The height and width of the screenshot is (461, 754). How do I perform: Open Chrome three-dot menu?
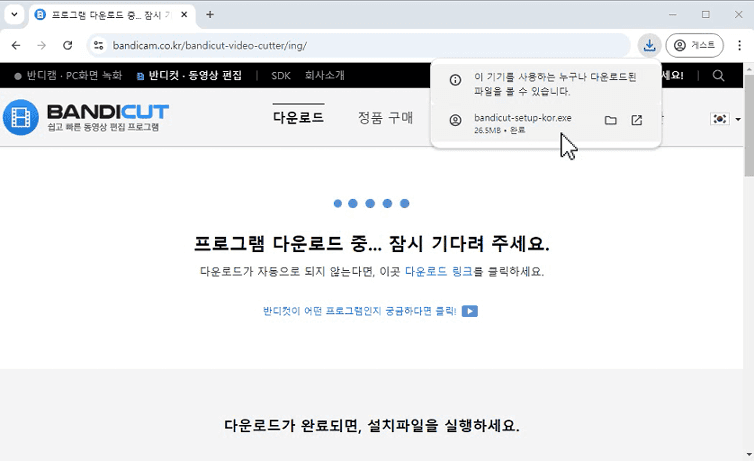(739, 45)
